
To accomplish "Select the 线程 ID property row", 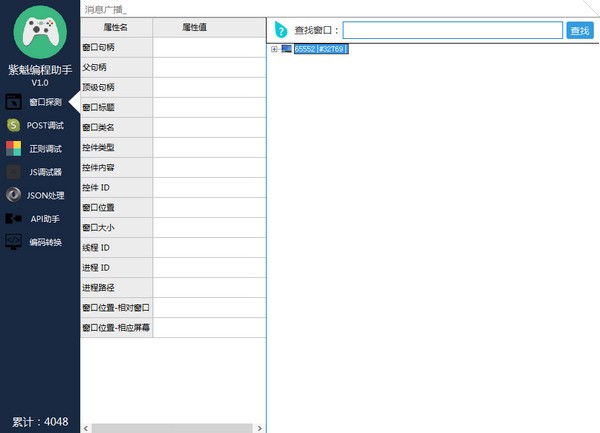I will click(173, 247).
